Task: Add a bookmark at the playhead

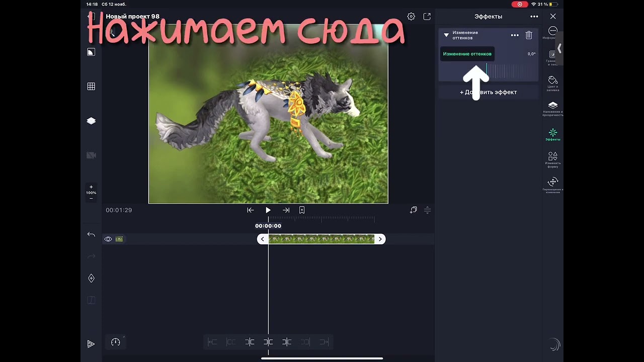Action: 302,210
